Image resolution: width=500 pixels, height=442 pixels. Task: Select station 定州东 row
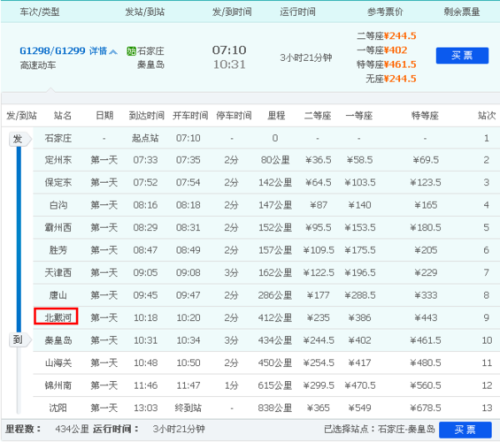tap(266, 160)
